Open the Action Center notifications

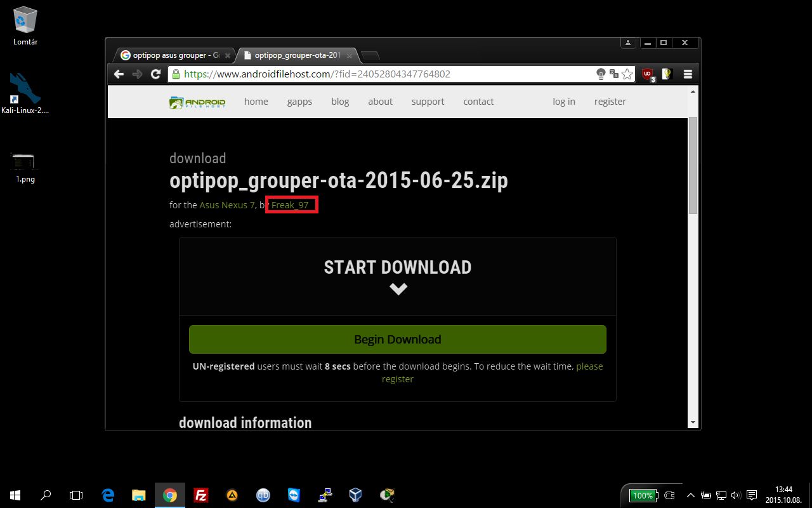[752, 495]
